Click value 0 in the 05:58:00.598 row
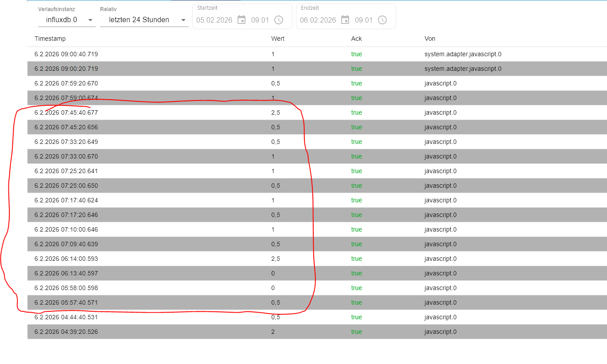 point(273,288)
